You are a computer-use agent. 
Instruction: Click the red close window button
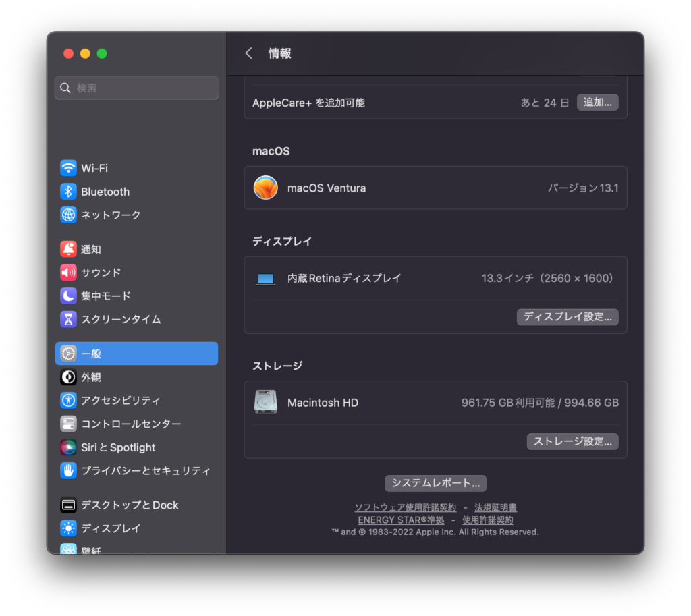click(x=68, y=53)
